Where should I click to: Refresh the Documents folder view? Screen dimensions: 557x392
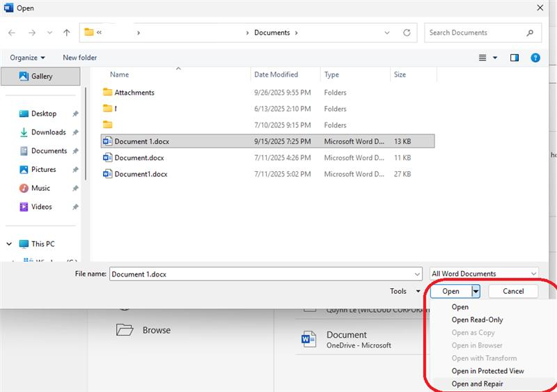pos(407,33)
